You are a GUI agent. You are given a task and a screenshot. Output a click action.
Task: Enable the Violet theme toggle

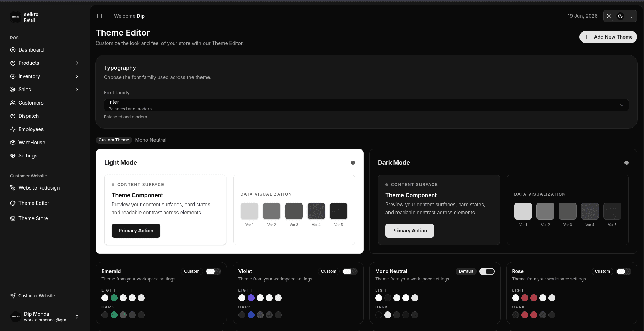[350, 271]
